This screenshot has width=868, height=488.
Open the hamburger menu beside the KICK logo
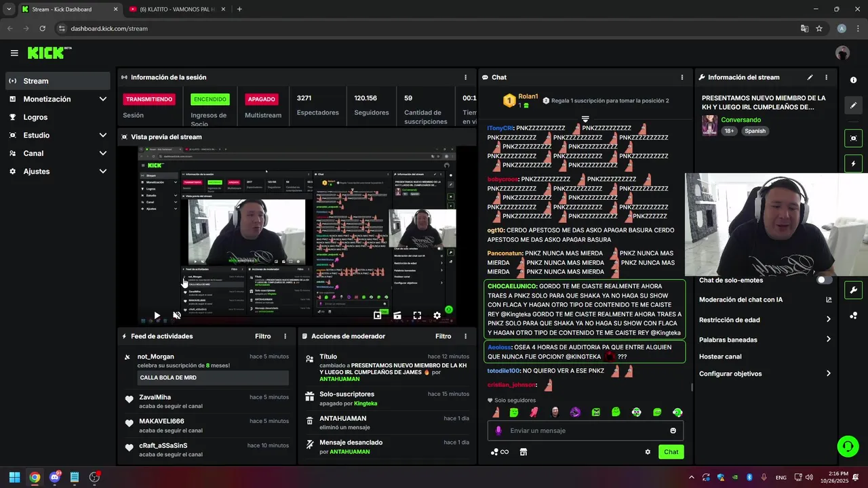coord(14,53)
